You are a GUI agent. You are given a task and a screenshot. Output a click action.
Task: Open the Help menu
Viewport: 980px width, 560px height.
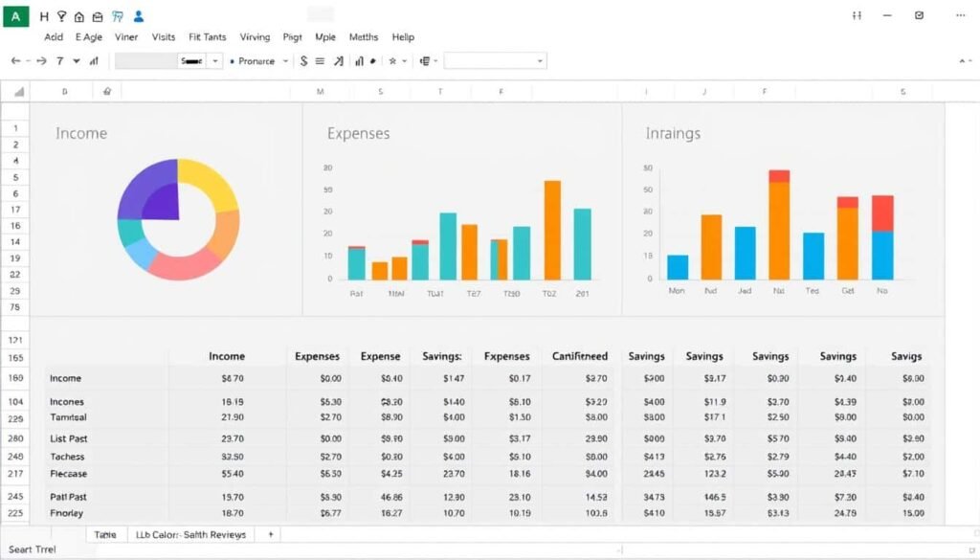[403, 37]
